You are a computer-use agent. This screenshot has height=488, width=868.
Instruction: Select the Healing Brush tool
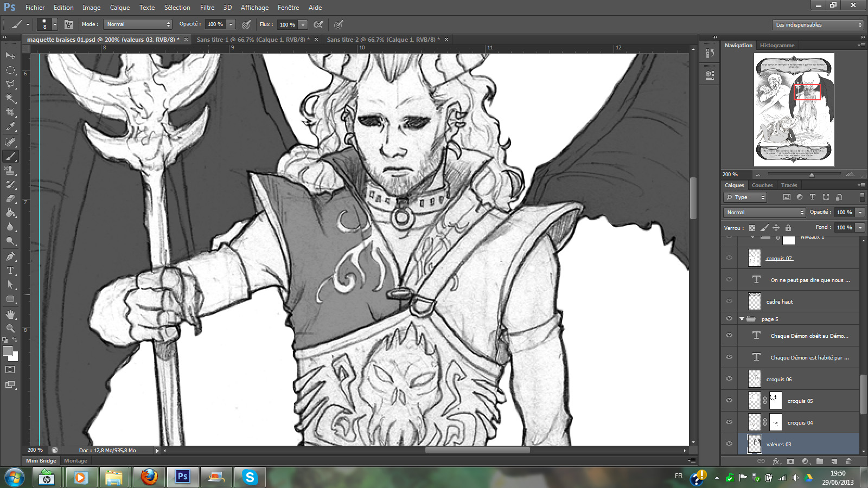(x=10, y=142)
